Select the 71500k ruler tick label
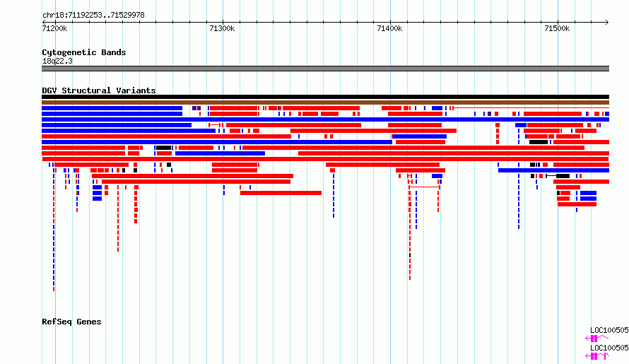Image resolution: width=629 pixels, height=364 pixels. click(x=557, y=28)
